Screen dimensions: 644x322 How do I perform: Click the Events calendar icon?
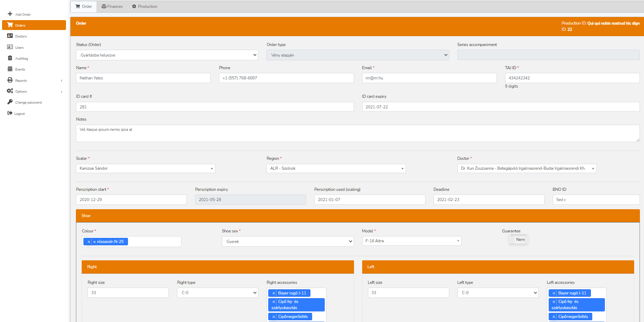10,69
